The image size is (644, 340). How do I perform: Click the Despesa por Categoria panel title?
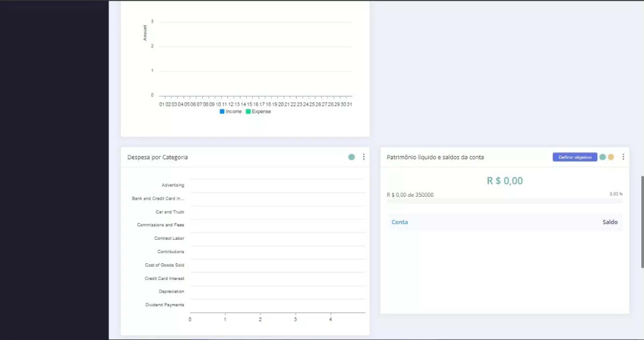coord(157,157)
